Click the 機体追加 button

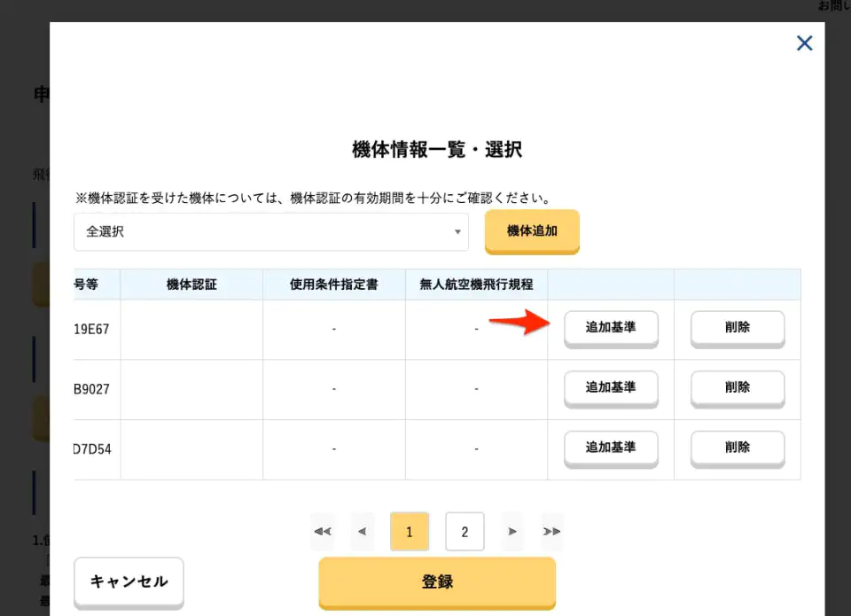[x=532, y=231]
